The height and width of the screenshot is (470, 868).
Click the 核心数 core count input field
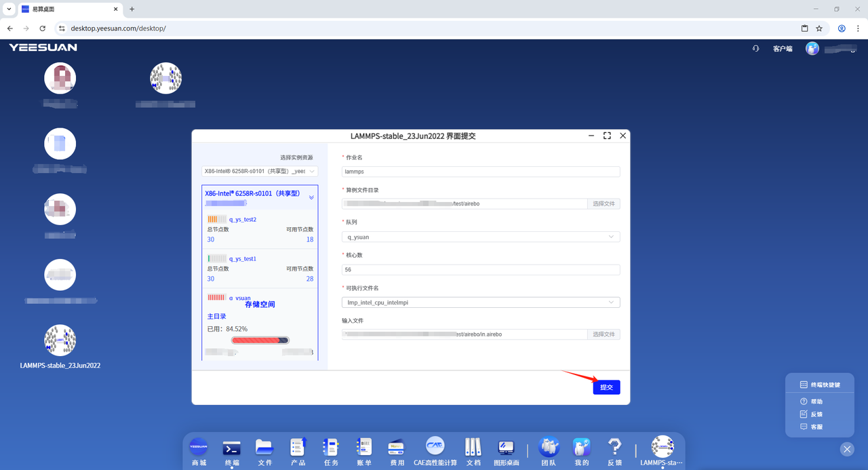point(481,270)
